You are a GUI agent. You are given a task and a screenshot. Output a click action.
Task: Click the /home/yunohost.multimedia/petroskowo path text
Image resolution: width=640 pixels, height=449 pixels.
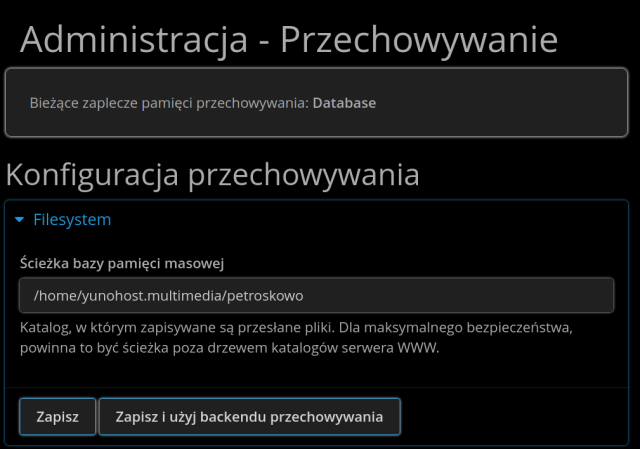click(x=167, y=296)
